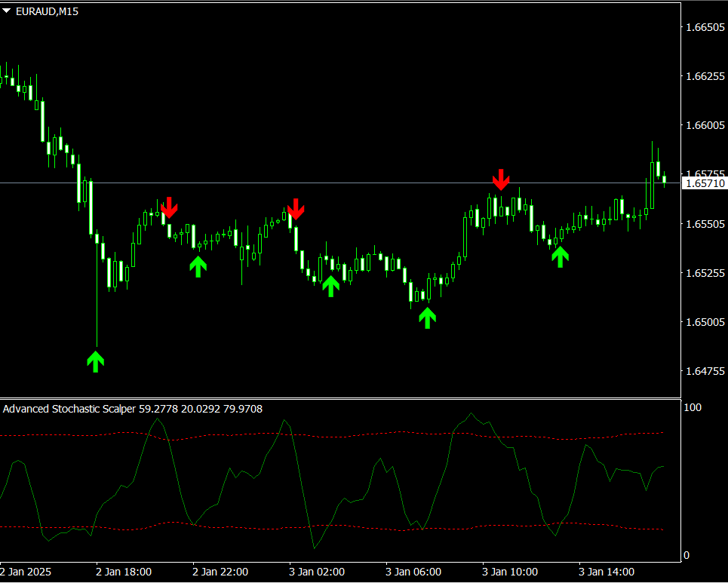The height and width of the screenshot is (583, 728).
Task: Click the EURAUD,M15 chart title
Action: coord(46,11)
